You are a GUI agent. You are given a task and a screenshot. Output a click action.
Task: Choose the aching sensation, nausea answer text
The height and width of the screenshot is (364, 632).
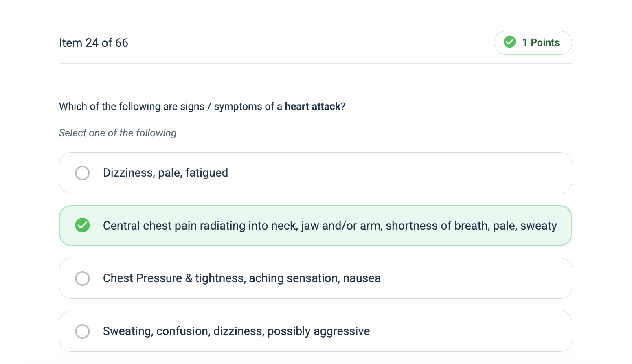tap(315, 278)
